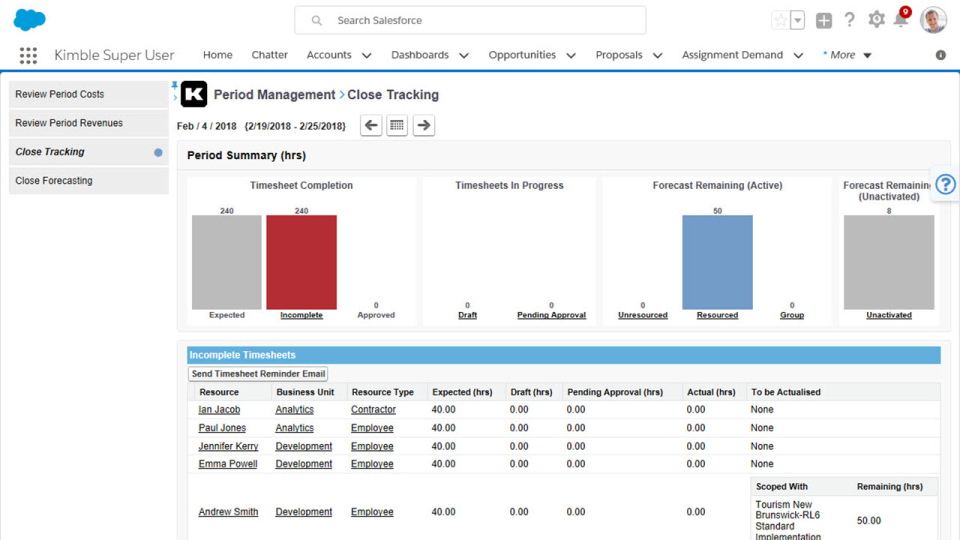The width and height of the screenshot is (960, 540).
Task: Open resource Andrew Smith
Action: pos(228,512)
